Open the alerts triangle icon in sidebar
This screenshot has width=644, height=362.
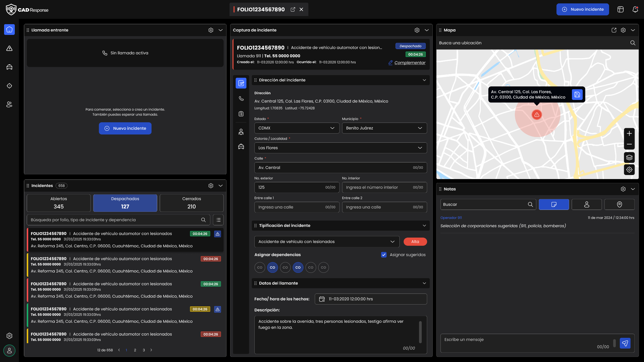click(x=9, y=48)
